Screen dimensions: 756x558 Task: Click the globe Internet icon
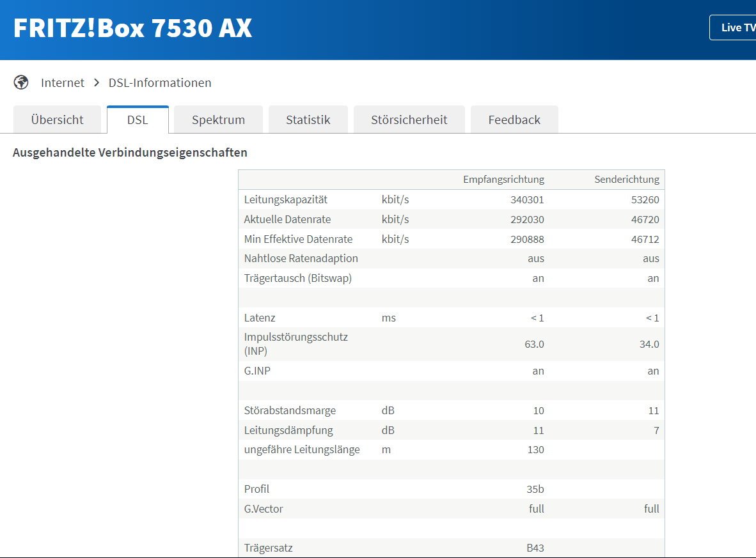pos(20,82)
